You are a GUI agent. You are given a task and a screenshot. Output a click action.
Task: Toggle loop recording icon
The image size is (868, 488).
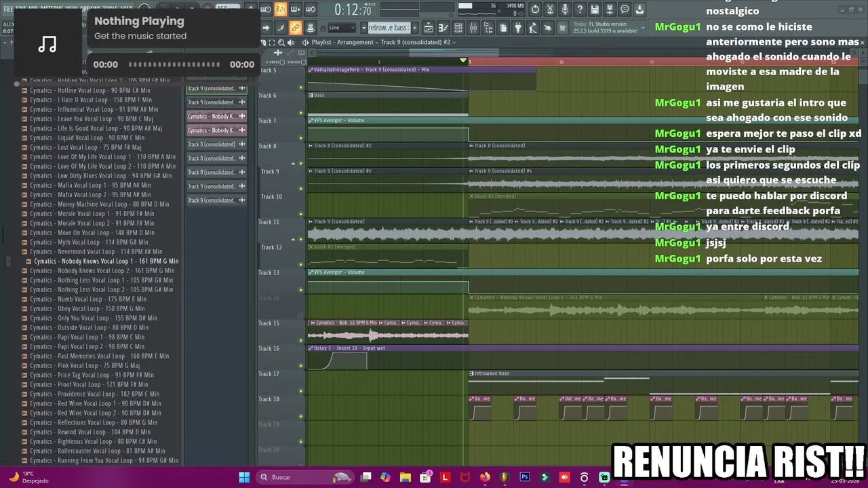tap(311, 9)
